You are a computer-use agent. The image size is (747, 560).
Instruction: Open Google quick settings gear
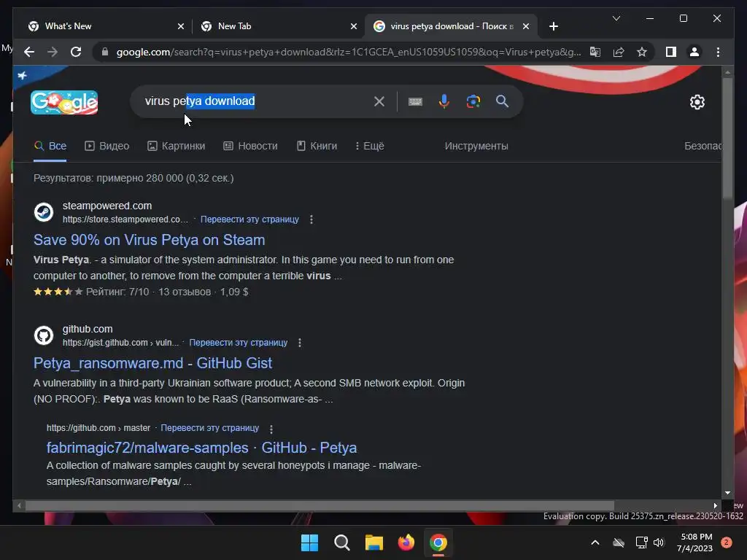click(697, 102)
